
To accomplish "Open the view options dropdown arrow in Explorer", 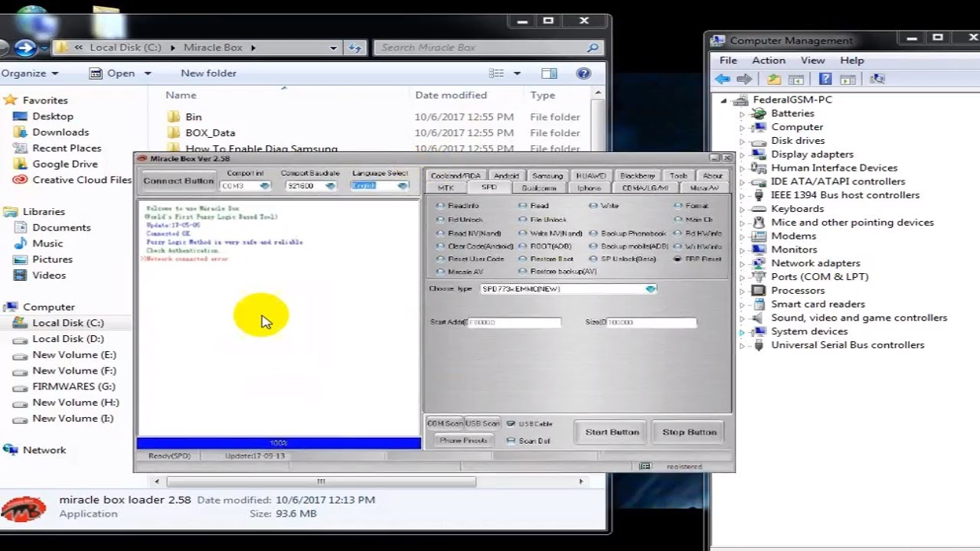I will pos(517,73).
